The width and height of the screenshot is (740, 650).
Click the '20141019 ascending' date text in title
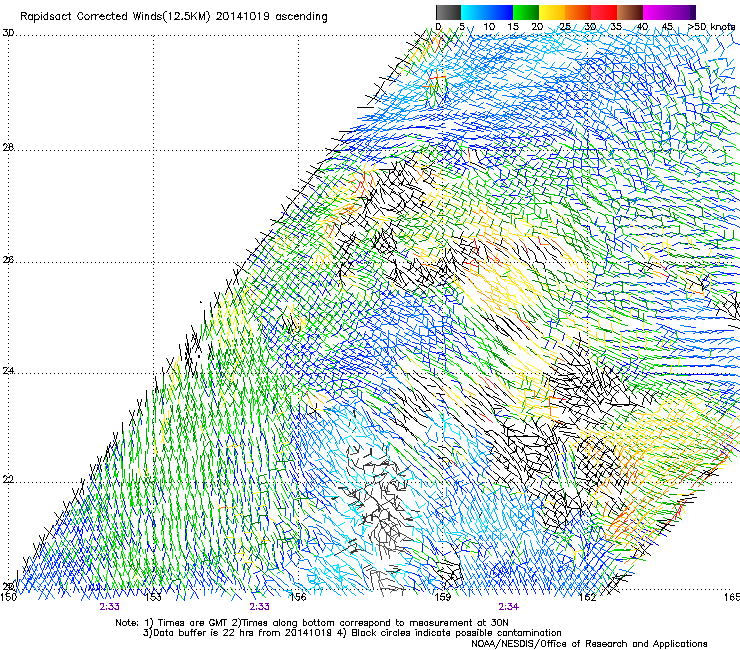click(271, 17)
